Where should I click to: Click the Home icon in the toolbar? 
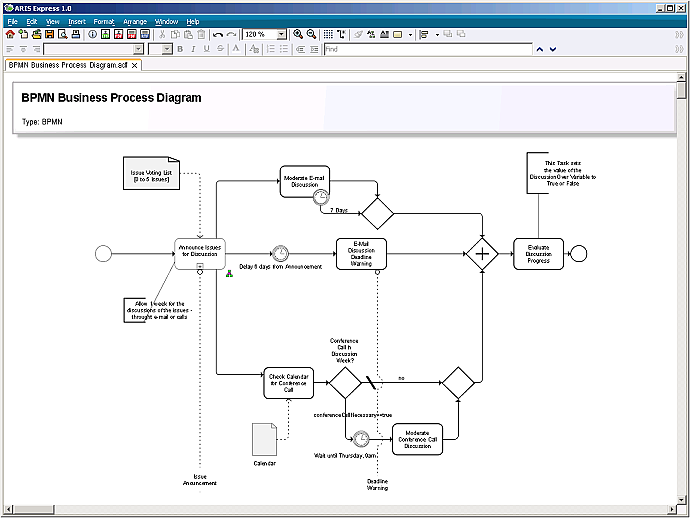point(10,34)
